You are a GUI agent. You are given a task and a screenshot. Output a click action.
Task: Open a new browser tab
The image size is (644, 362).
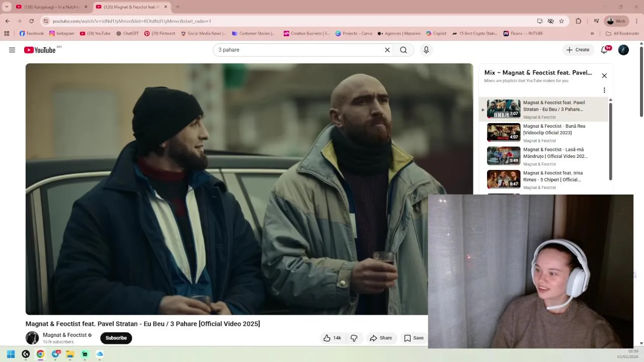point(178,7)
